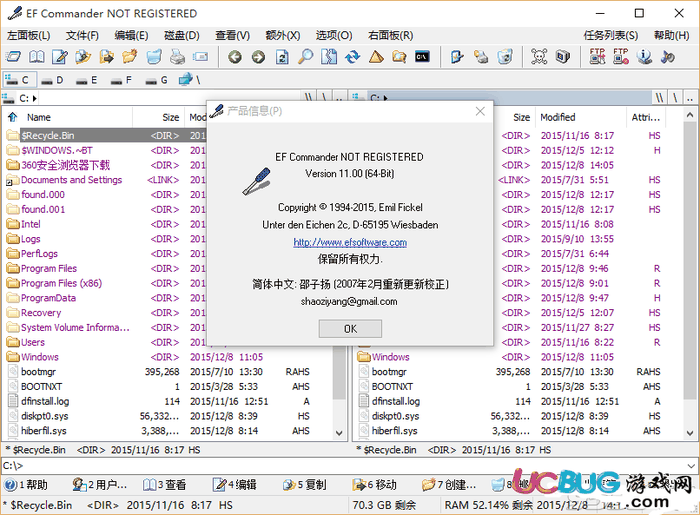Expand left panel C: path arrow
700x515 pixels.
coord(35,98)
